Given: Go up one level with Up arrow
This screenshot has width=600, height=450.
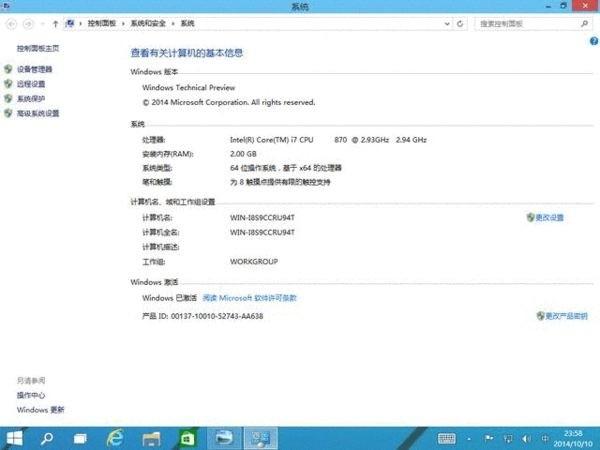Looking at the screenshot, I should 55,24.
